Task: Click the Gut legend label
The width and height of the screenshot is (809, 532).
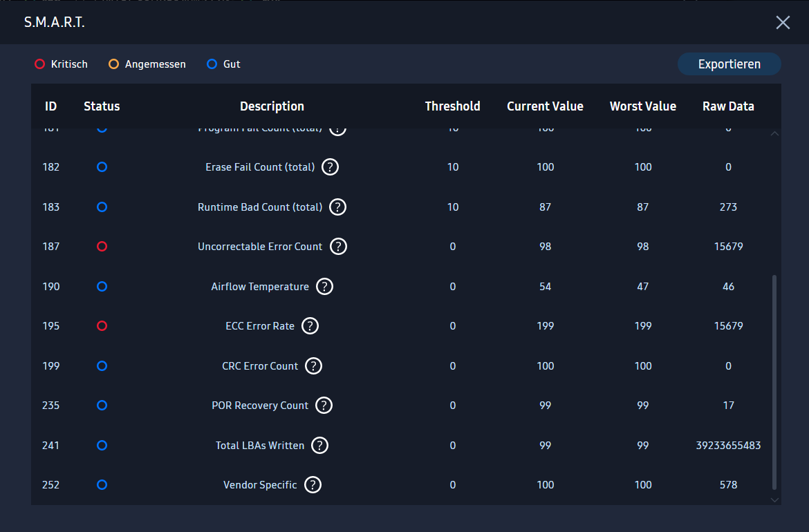Action: (232, 64)
